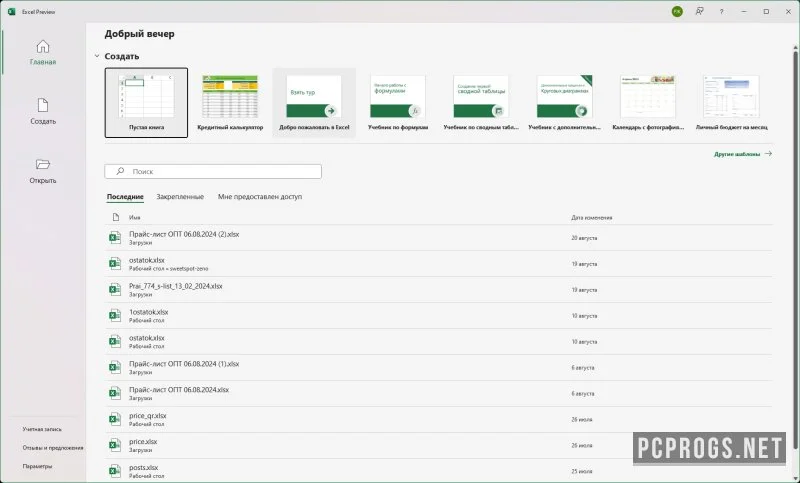
Task: Open ostatok.xlsx on Рабочий стол dated 10 августа
Action: [x=147, y=338]
